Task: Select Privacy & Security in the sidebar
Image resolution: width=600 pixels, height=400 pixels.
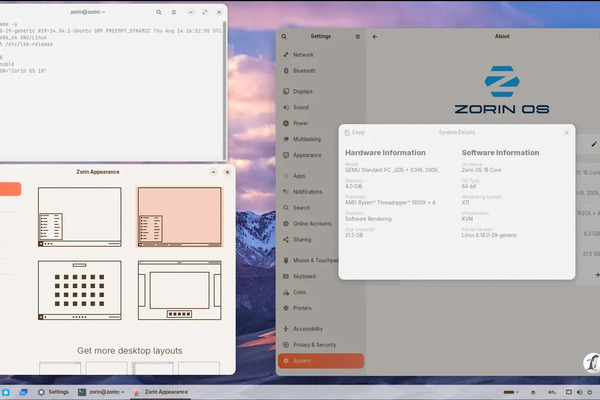Action: (321, 345)
